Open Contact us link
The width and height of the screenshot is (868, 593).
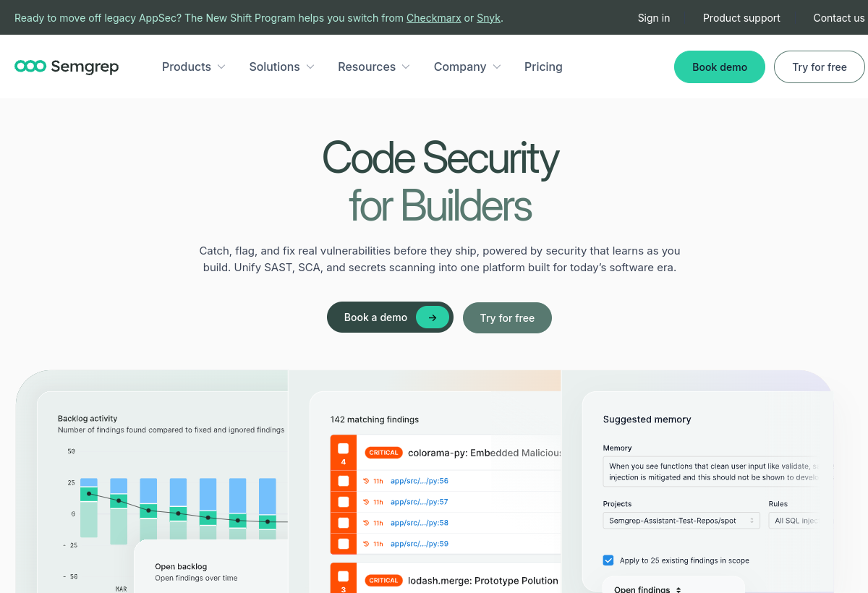pyautogui.click(x=838, y=18)
